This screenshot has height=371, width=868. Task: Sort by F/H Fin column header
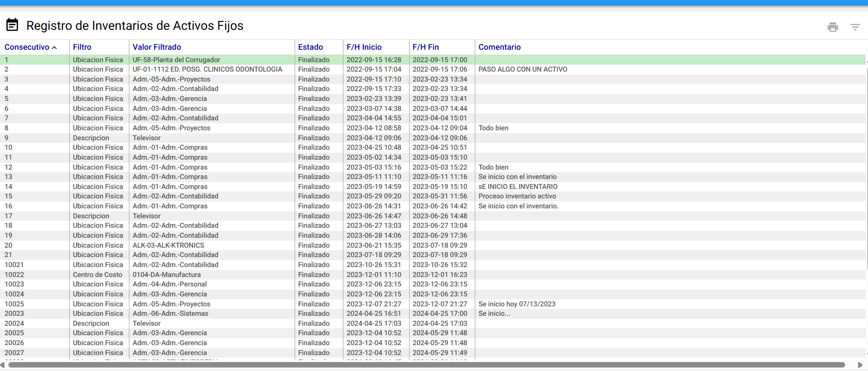click(426, 47)
